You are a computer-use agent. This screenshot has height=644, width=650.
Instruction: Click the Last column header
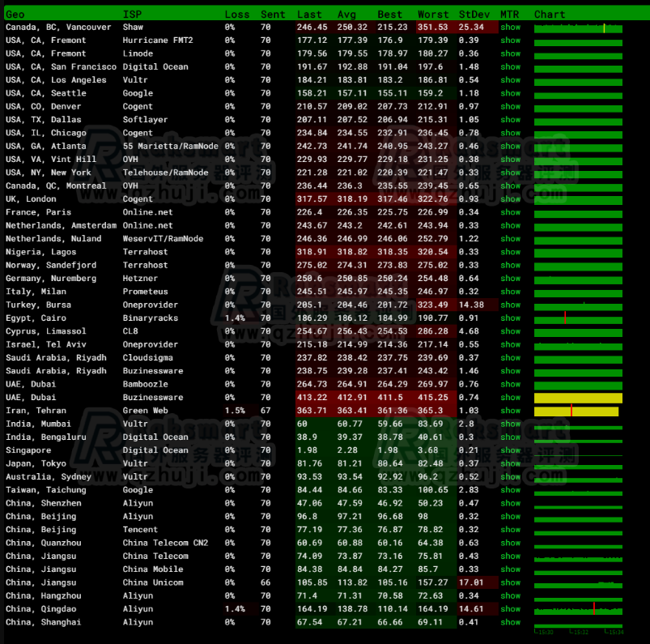pyautogui.click(x=309, y=15)
